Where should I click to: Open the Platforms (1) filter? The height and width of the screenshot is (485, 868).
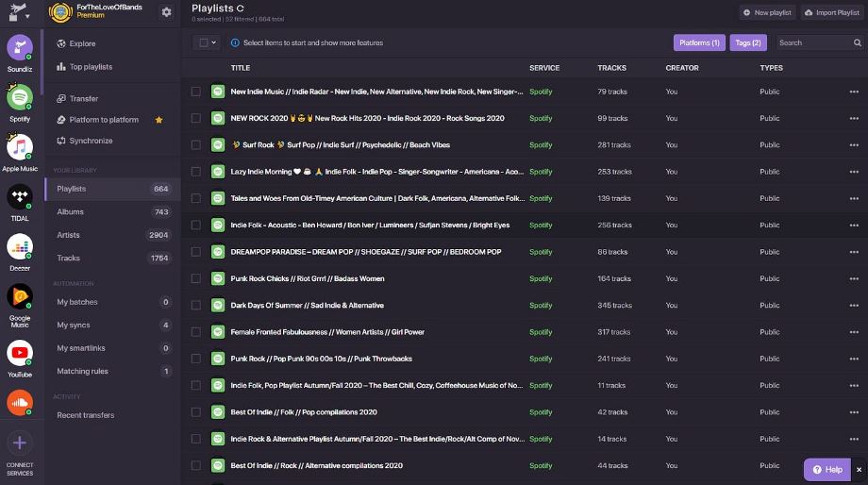[x=699, y=42]
